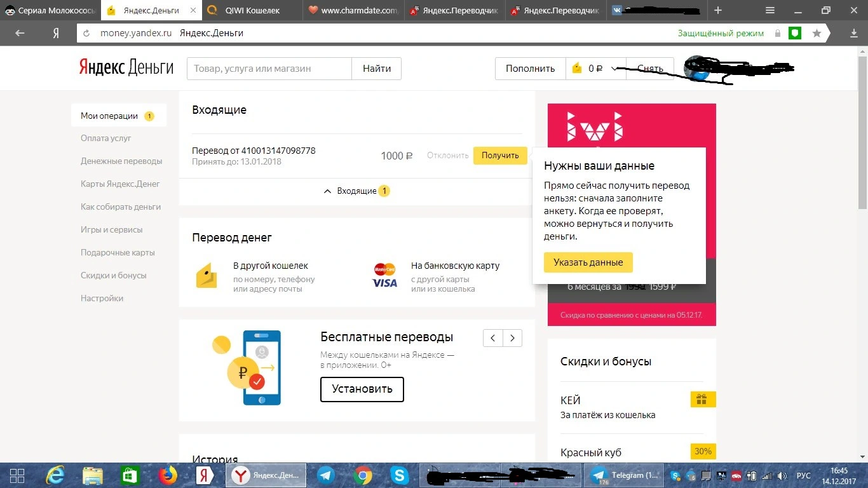
Task: Click the Установить button
Action: [362, 389]
